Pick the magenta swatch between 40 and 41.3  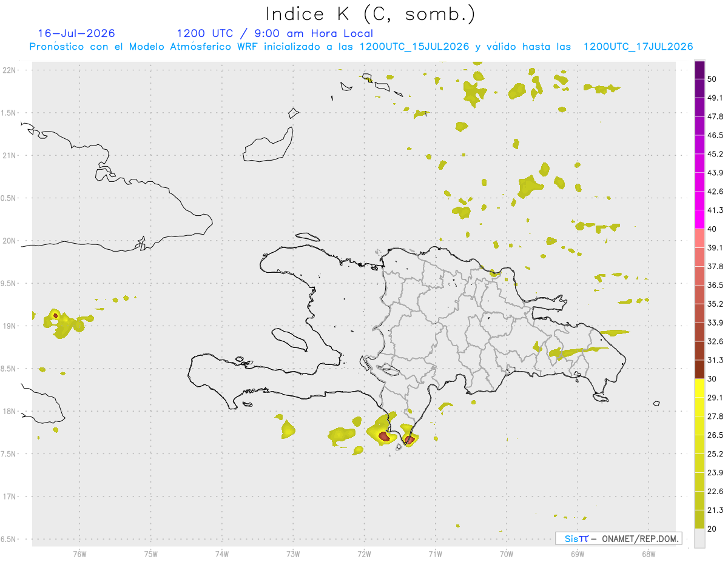tap(699, 219)
